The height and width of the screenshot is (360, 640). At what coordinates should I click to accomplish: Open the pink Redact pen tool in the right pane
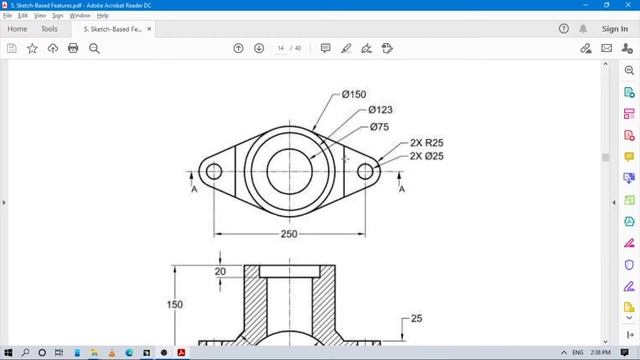pos(629,243)
